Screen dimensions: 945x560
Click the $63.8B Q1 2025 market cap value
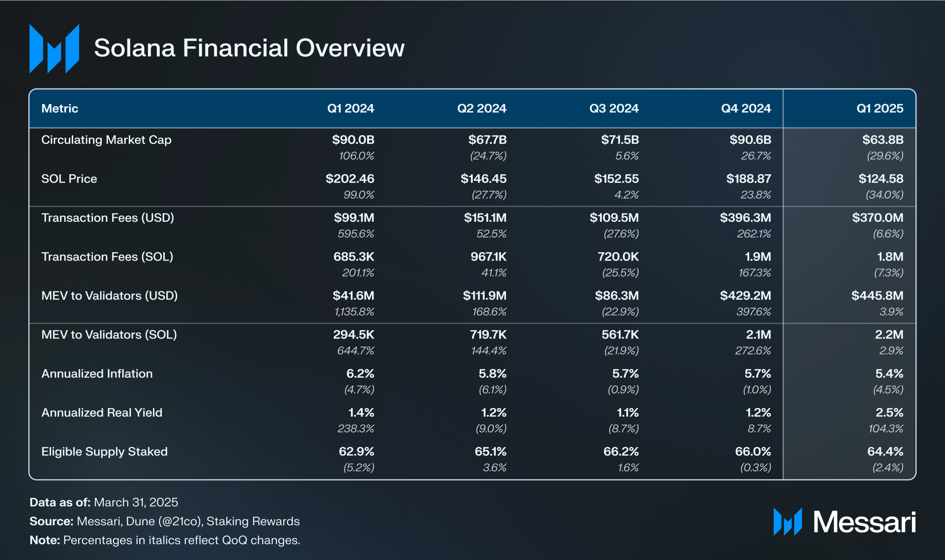coord(882,140)
